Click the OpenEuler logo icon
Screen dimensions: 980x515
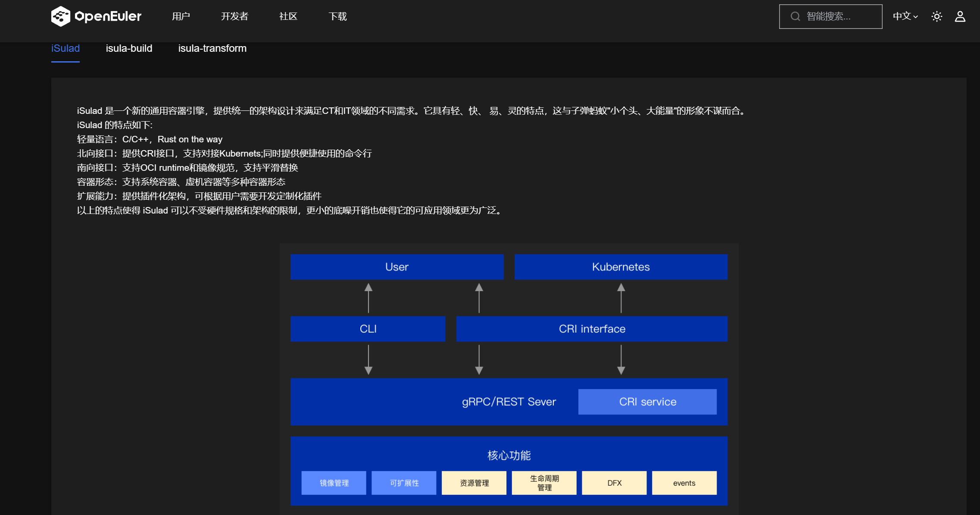tap(60, 16)
